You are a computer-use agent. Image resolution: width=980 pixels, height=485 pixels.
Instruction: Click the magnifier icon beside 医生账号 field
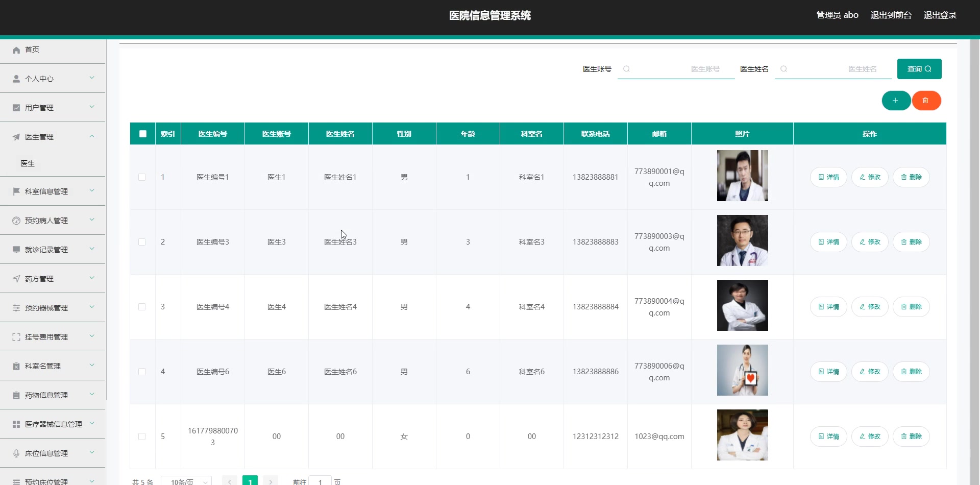pos(627,69)
